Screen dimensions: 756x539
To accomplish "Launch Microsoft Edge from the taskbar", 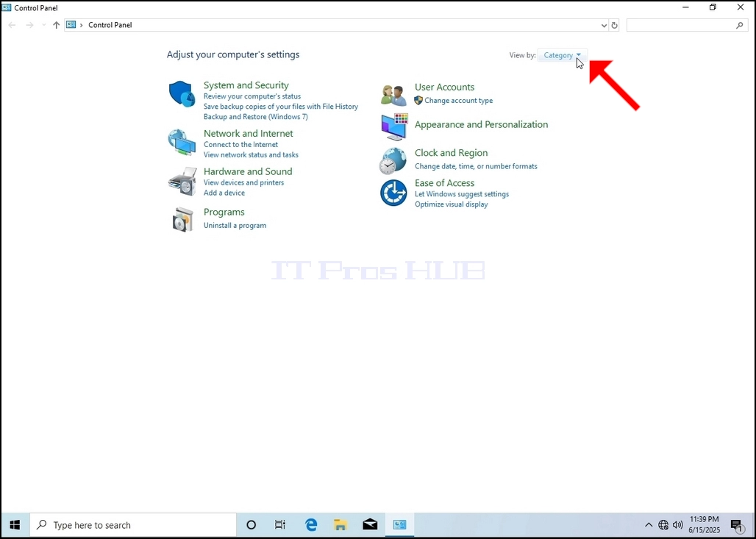I will tap(311, 525).
